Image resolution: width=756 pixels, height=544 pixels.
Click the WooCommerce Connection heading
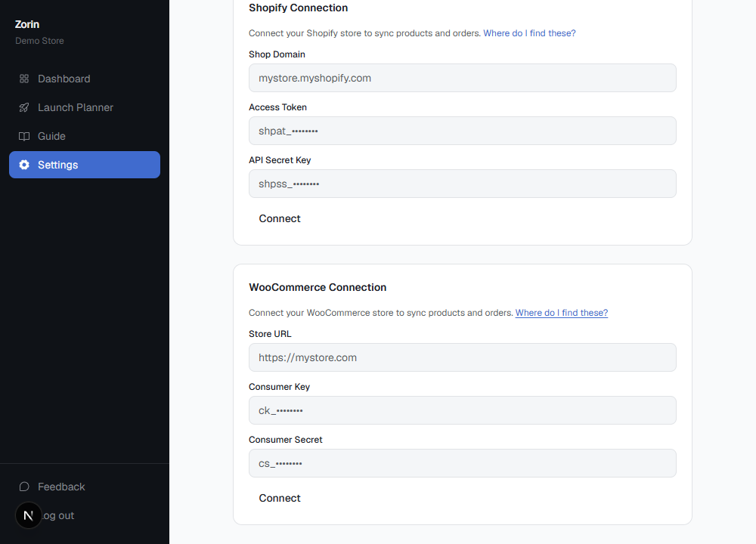point(318,287)
